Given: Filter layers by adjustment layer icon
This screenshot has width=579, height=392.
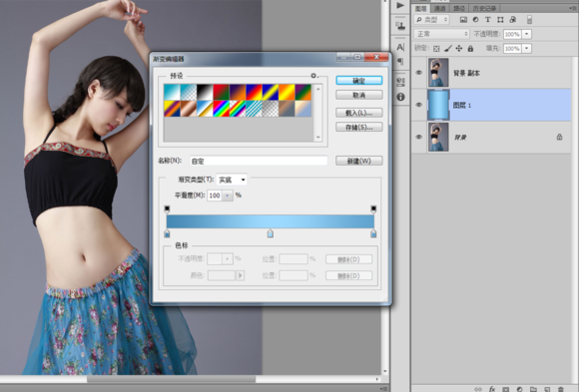Looking at the screenshot, I should (475, 20).
